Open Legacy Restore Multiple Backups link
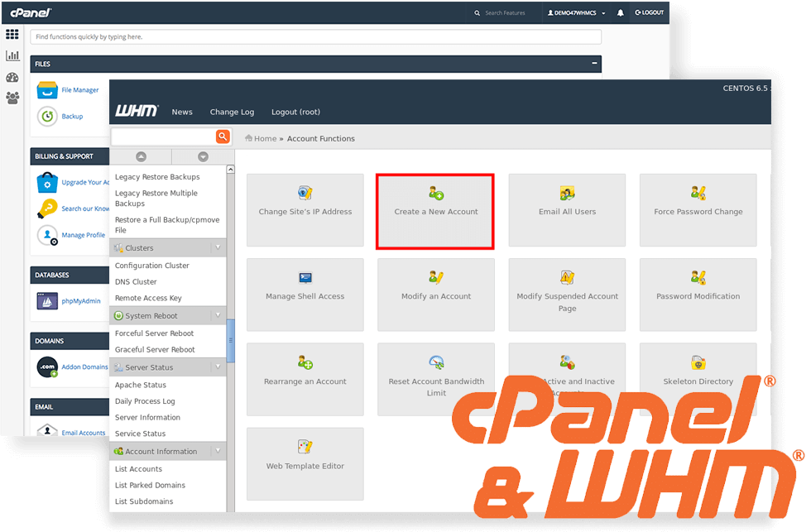Image resolution: width=811 pixels, height=532 pixels. (x=156, y=198)
